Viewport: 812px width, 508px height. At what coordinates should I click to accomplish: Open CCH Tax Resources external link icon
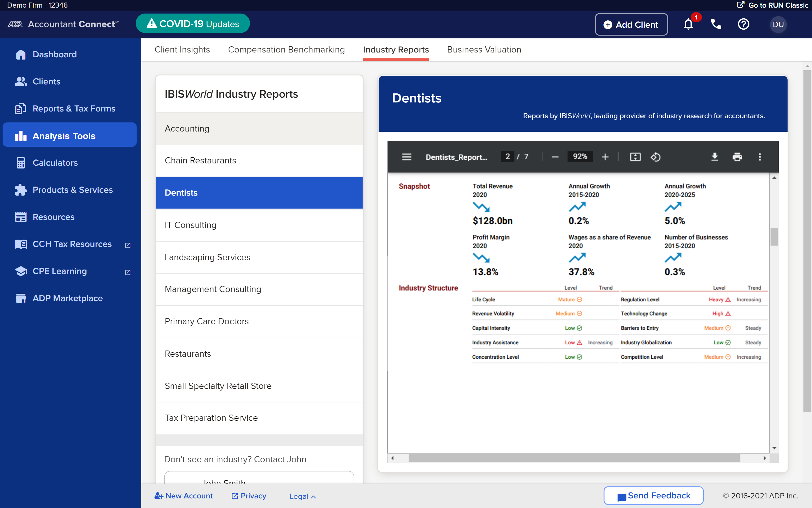point(127,245)
